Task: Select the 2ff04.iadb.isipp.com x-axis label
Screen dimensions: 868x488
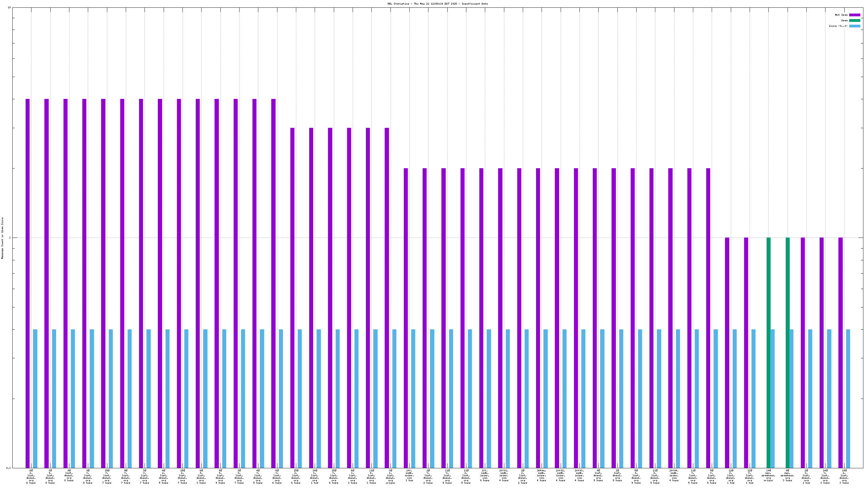Action: (x=674, y=475)
